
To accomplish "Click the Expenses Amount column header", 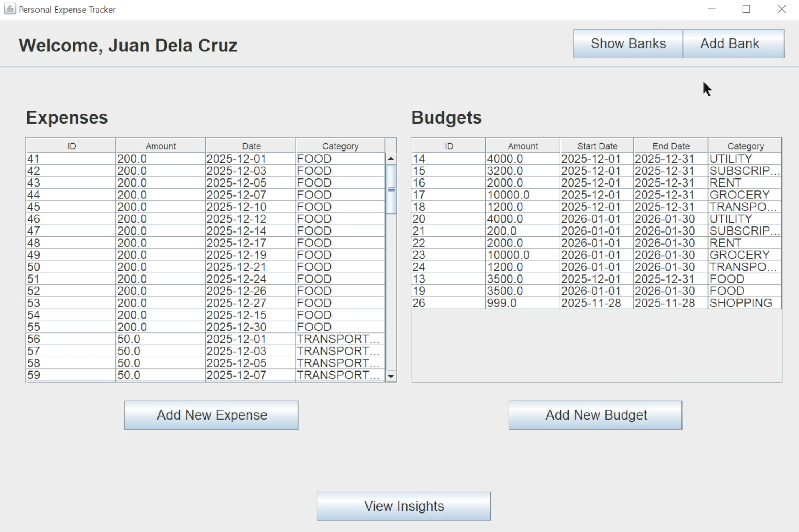I will click(x=161, y=146).
